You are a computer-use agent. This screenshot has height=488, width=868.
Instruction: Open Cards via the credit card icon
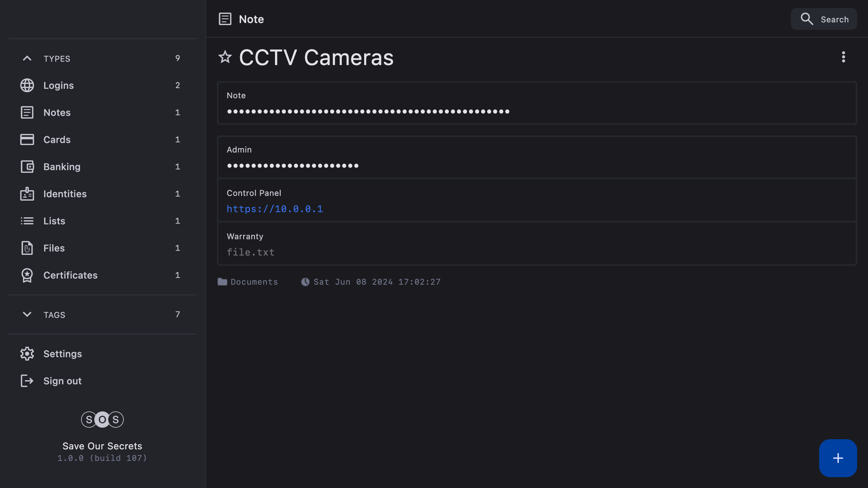click(x=27, y=140)
